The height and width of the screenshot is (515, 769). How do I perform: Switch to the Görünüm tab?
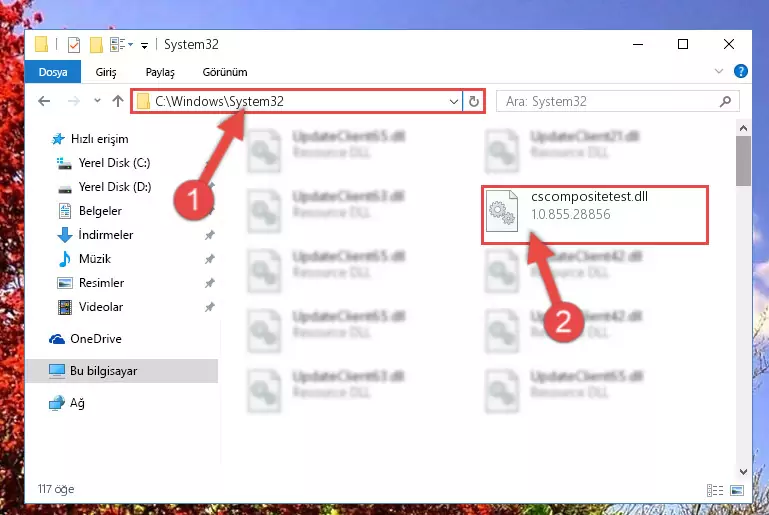click(x=225, y=72)
